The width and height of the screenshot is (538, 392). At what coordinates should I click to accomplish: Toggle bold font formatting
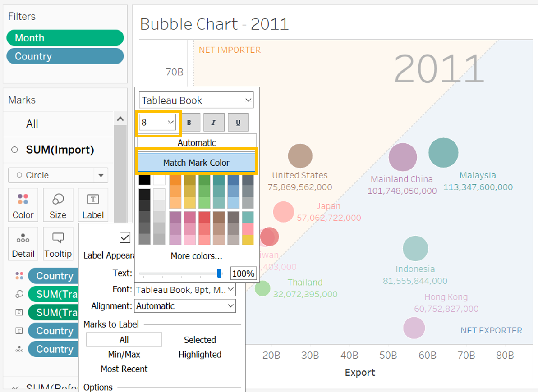tap(189, 123)
